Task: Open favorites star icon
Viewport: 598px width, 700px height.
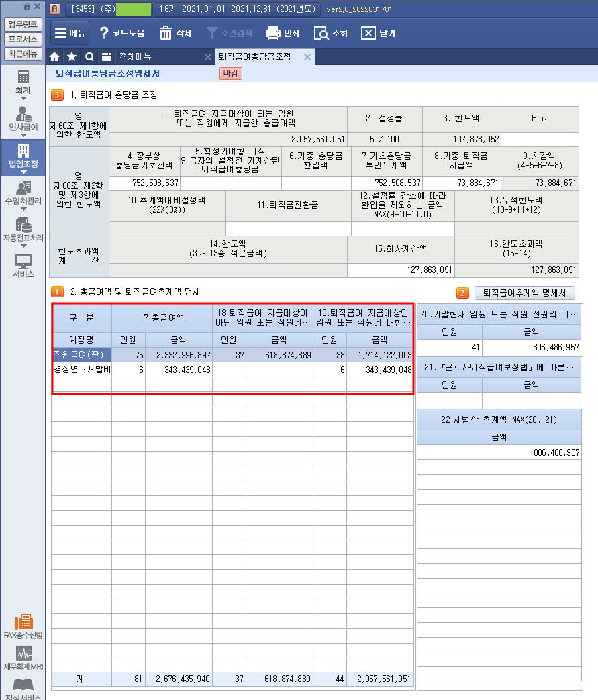Action: point(71,56)
